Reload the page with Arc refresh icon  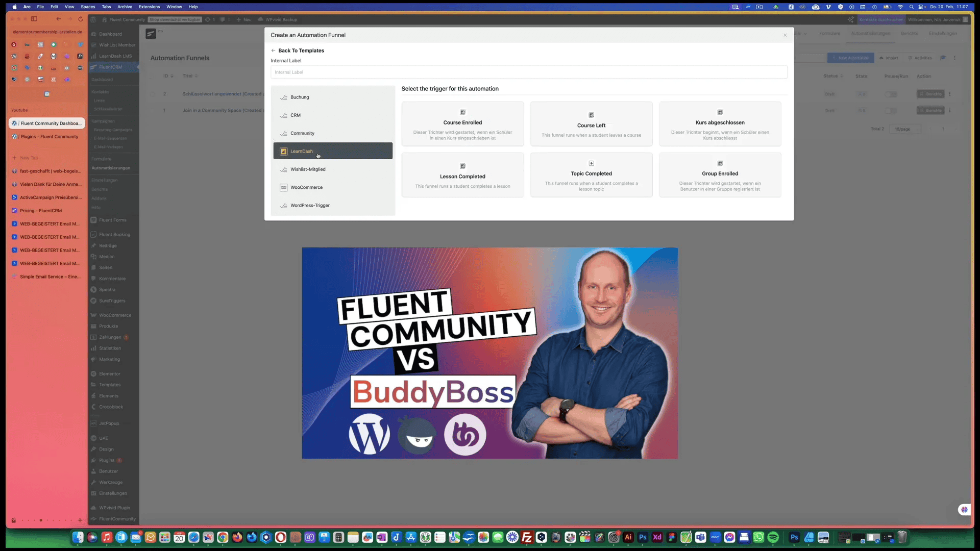coord(80,19)
